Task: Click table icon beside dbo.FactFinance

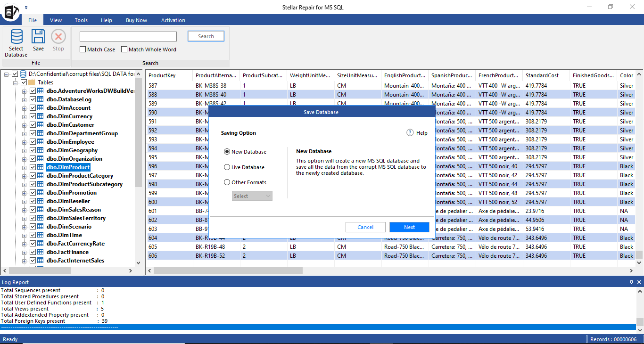Action: pyautogui.click(x=41, y=252)
